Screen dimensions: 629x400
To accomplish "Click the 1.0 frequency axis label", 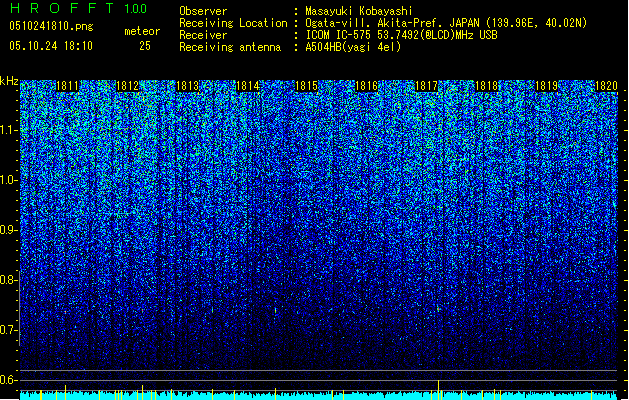I will coord(9,181).
